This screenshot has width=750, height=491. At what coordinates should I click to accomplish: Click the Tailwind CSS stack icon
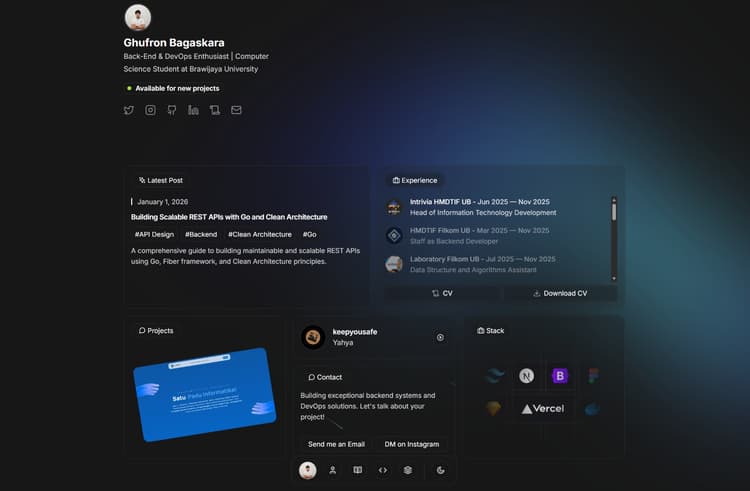[494, 376]
